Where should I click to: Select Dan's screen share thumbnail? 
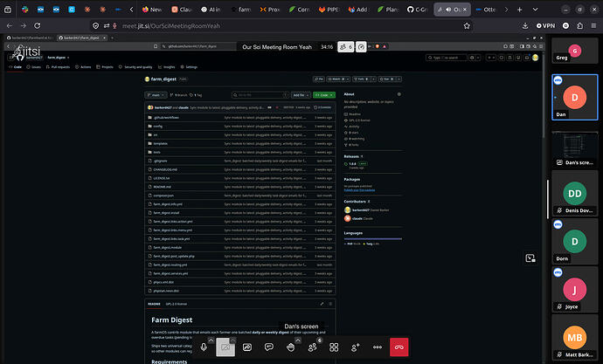(x=574, y=149)
